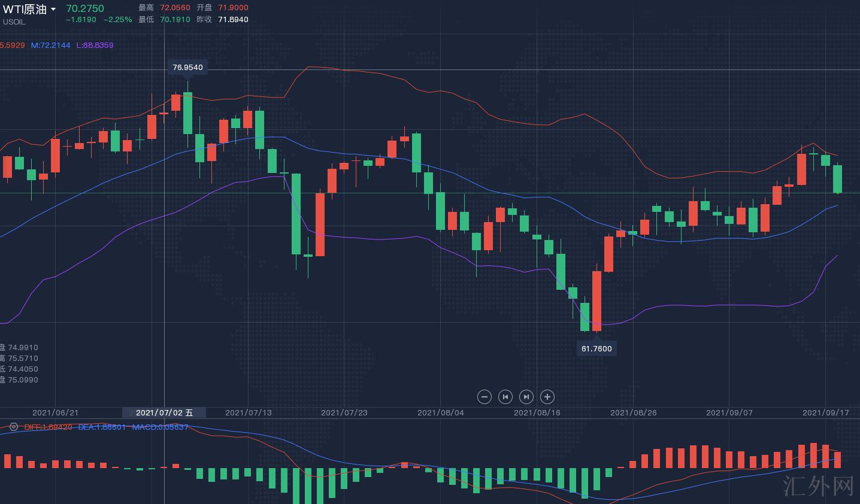Skip forward with the next-candles button
The width and height of the screenshot is (860, 504).
[x=526, y=397]
